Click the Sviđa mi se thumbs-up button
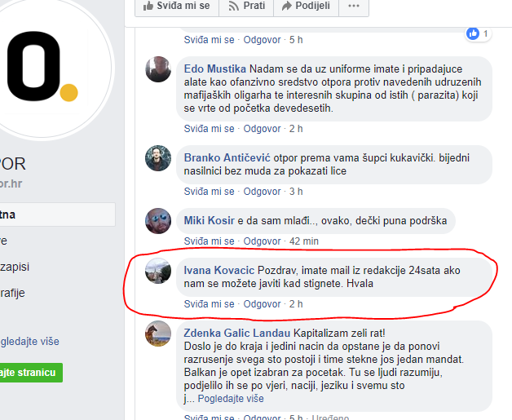The image size is (512, 420). [177, 6]
